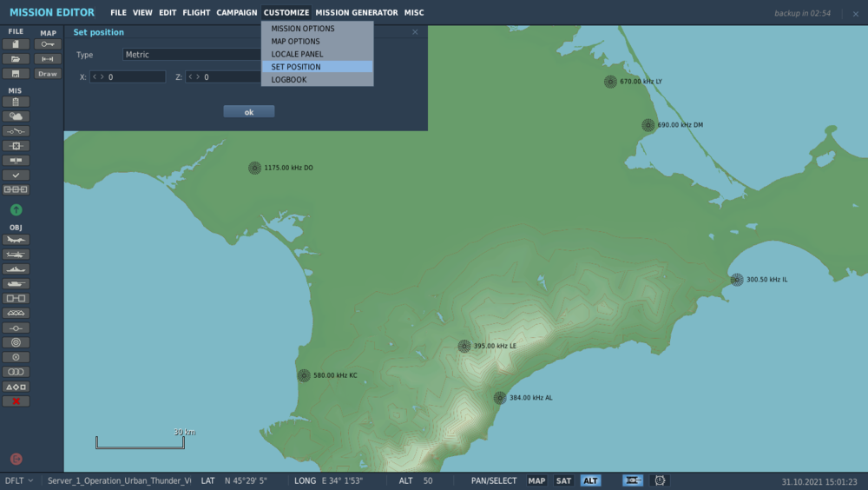Choose MAP OPTIONS from Customize menu
The image size is (868, 490).
click(317, 41)
